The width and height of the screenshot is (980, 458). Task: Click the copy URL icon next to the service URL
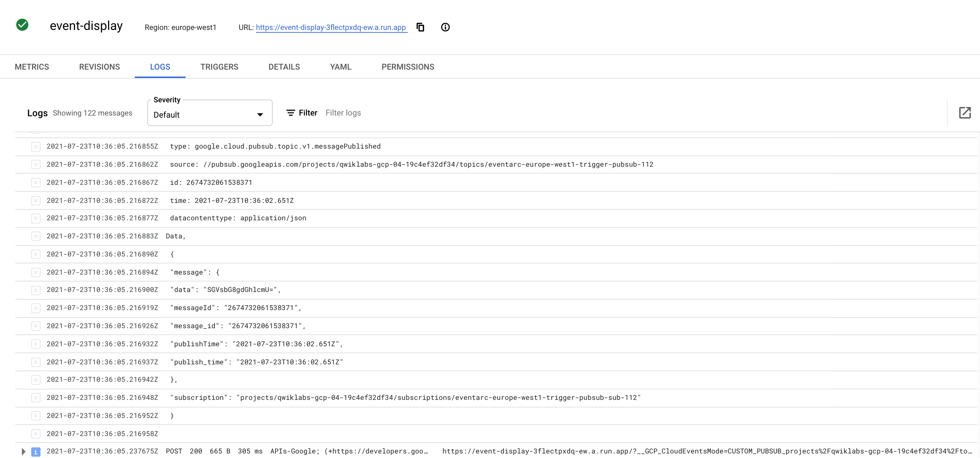tap(420, 27)
